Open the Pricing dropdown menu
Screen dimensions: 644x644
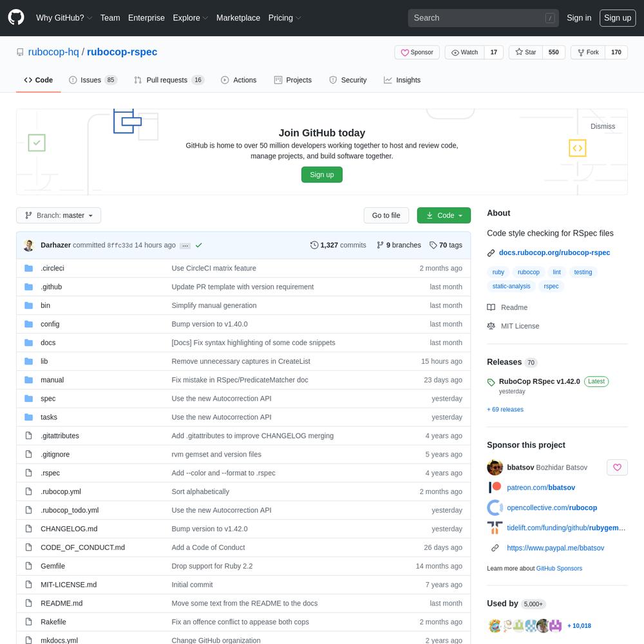[x=285, y=18]
